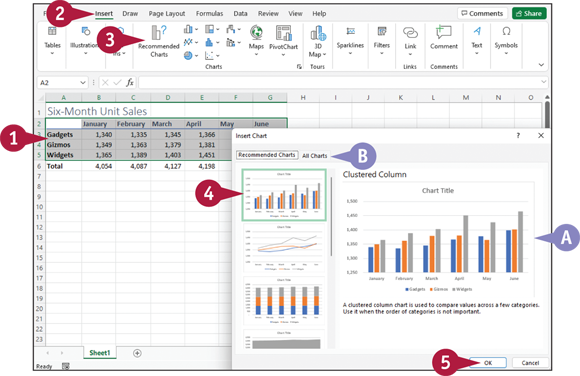Click the PivotChart icon
580x376 pixels.
(x=283, y=33)
